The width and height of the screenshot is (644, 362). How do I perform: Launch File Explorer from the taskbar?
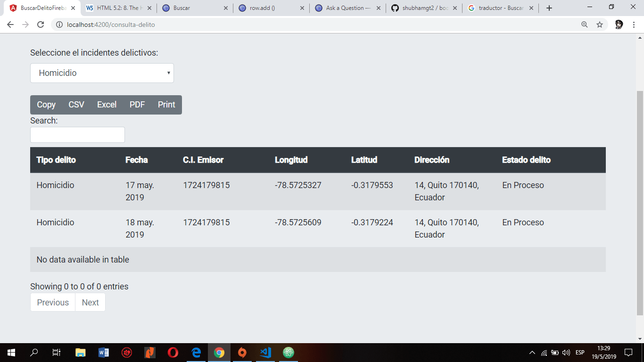click(81, 352)
